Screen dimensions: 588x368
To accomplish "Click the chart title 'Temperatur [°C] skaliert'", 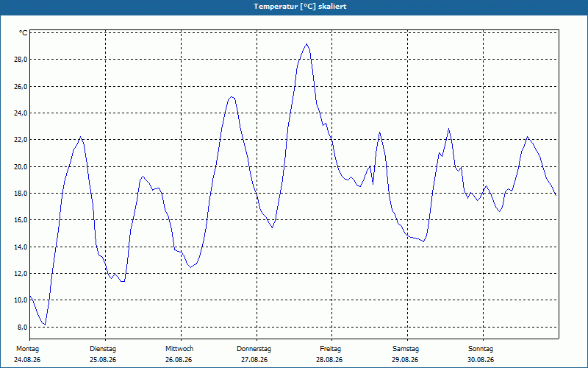I will coord(300,7).
